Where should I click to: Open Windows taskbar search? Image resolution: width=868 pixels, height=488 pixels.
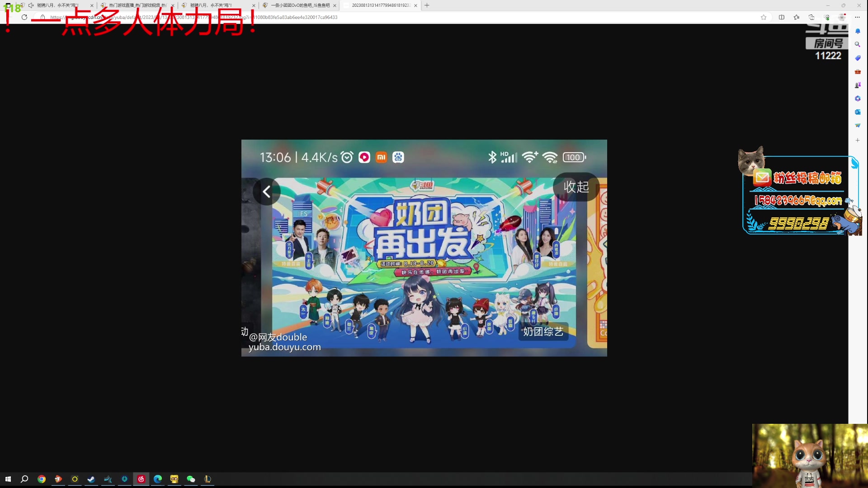24,479
